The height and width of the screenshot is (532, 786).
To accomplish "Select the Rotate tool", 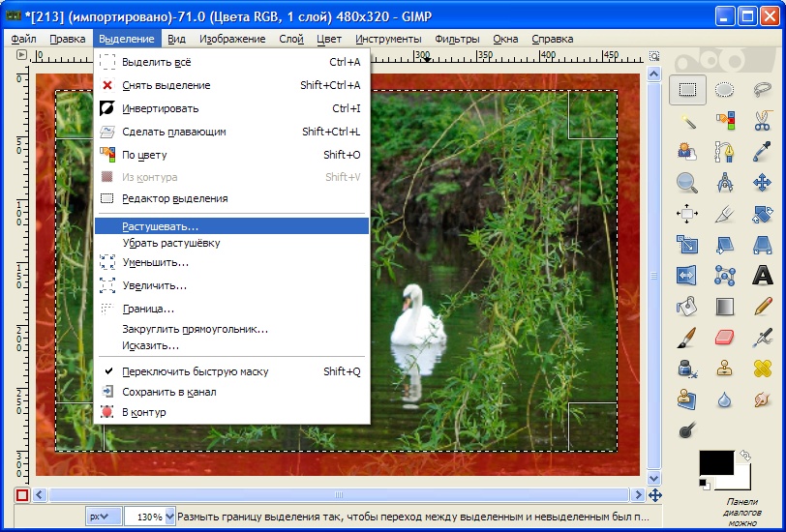I will 762,214.
